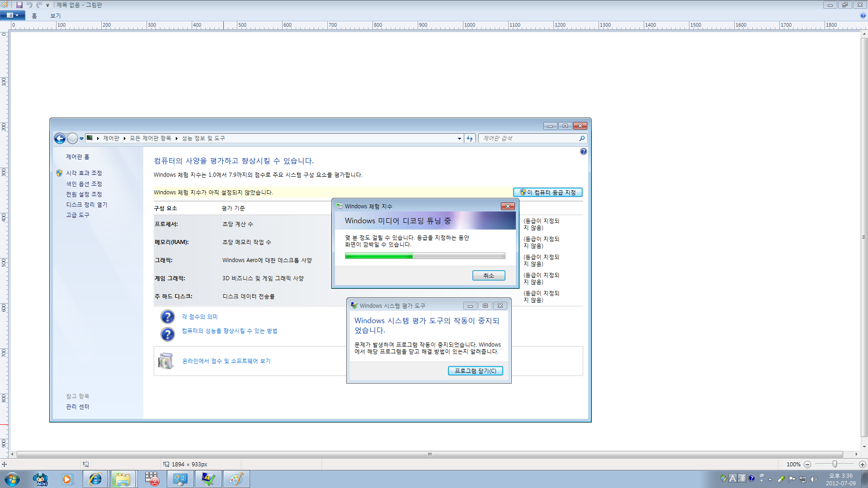This screenshot has height=488, width=868.
Task: Click the IME globe pencil tray icon
Action: 724,478
